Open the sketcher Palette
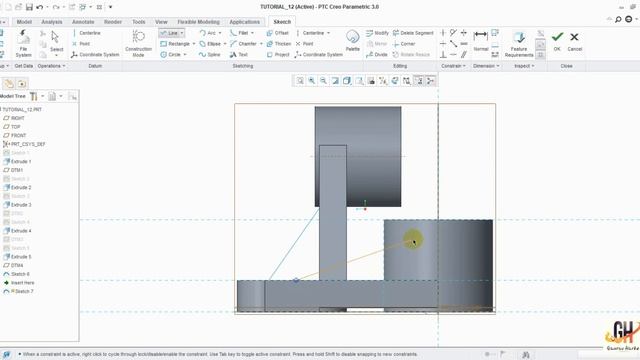Screen dimensions: 640x360 (x=353, y=40)
